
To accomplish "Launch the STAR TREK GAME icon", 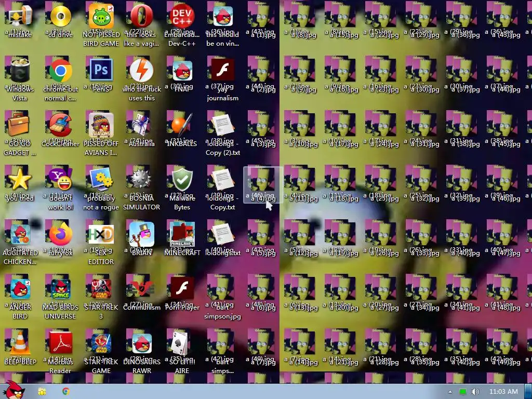I will [x=101, y=343].
